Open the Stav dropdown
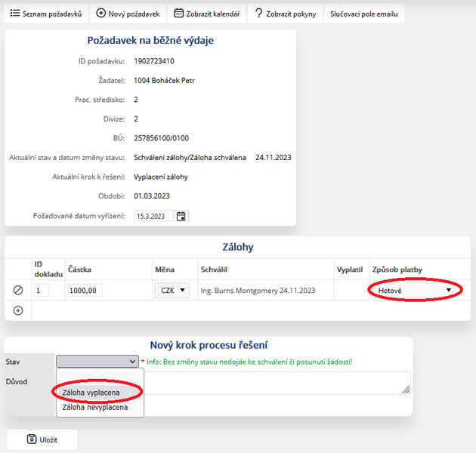476x453 pixels. 97,362
